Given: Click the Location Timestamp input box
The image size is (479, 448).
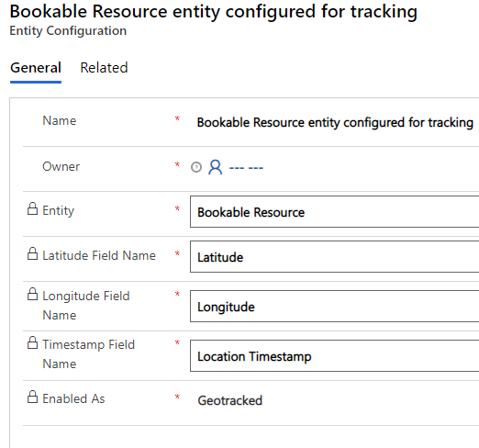Looking at the screenshot, I should pos(335,356).
